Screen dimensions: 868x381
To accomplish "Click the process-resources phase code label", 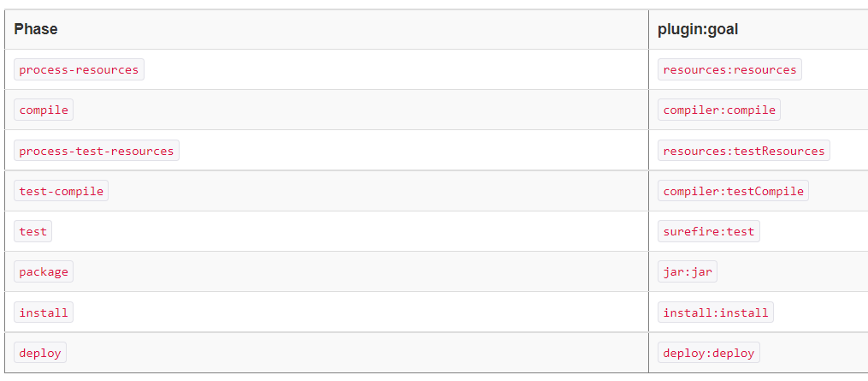I will [x=79, y=69].
